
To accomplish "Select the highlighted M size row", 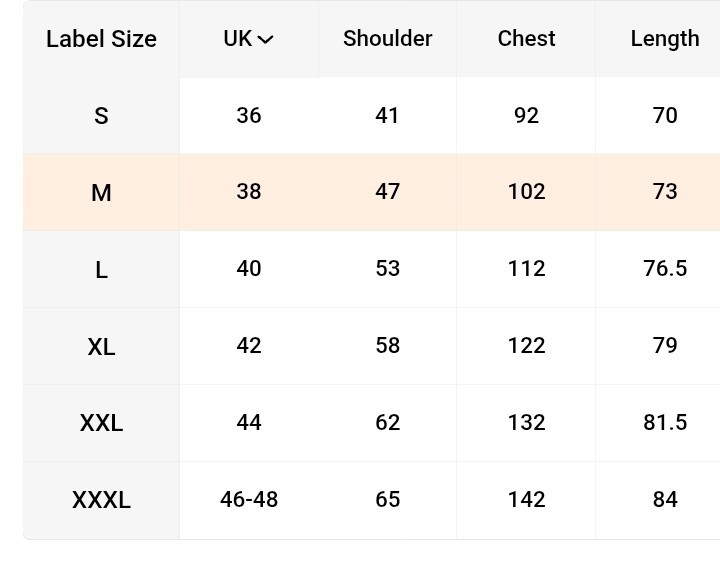I will (x=371, y=192).
